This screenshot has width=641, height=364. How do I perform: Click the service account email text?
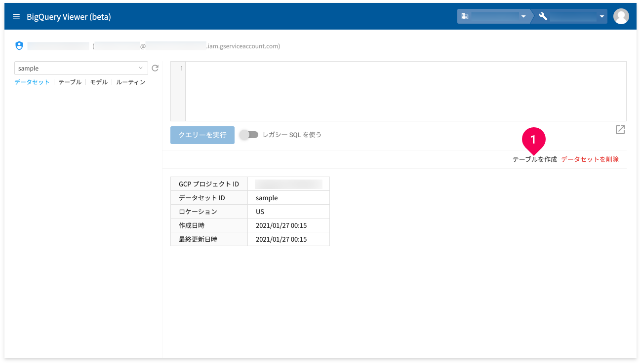(x=186, y=46)
